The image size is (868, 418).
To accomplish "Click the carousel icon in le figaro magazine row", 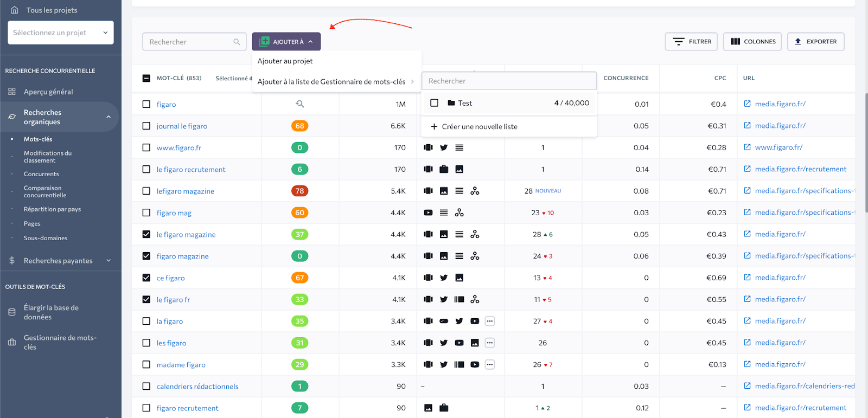I will tap(428, 234).
